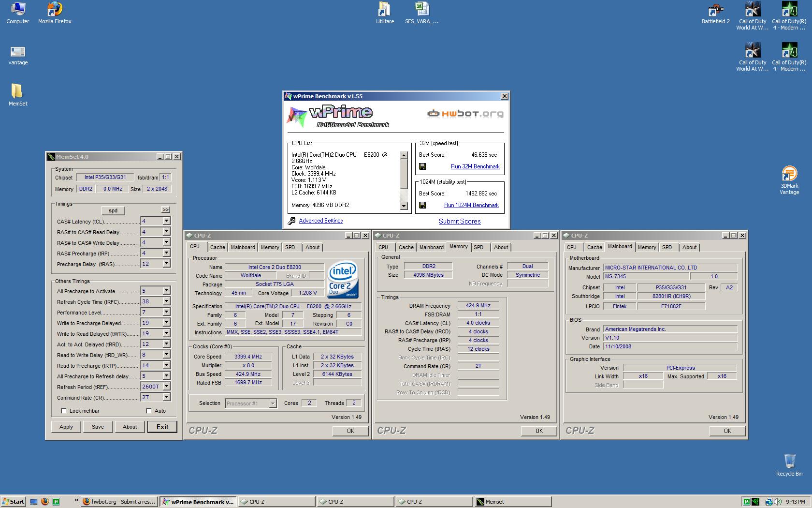Launch the Mozilla Firefox desktop shortcut
This screenshot has height=508, width=812.
pyautogui.click(x=55, y=13)
